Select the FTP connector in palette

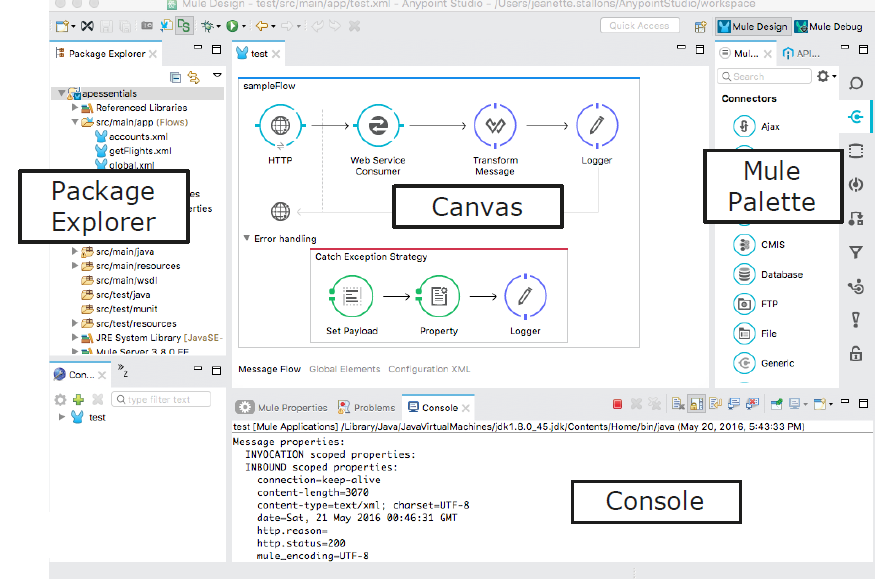[744, 304]
